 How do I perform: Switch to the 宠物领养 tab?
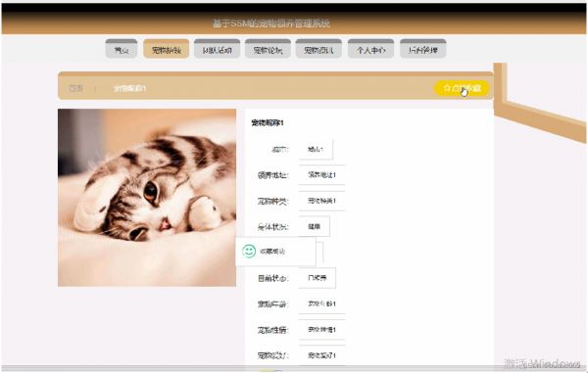[x=167, y=49]
